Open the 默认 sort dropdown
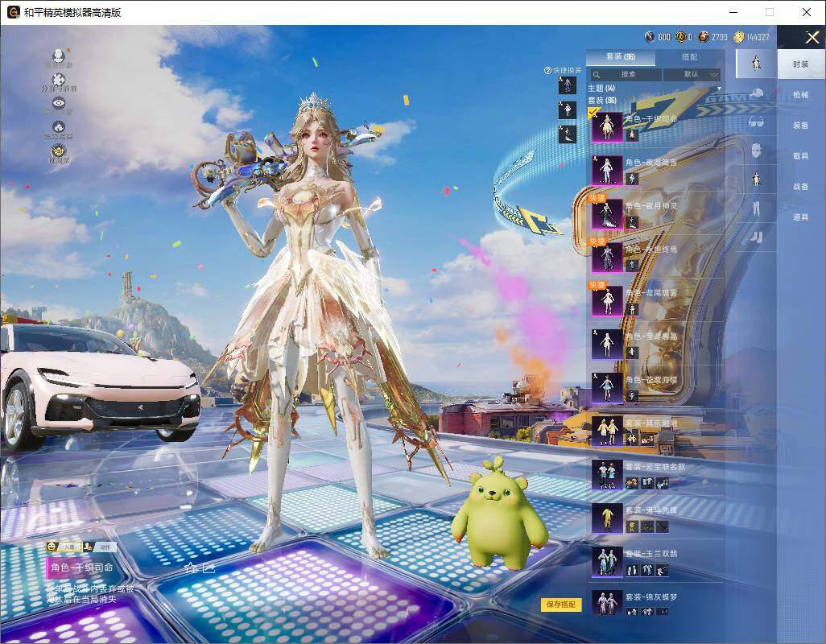 tap(692, 74)
